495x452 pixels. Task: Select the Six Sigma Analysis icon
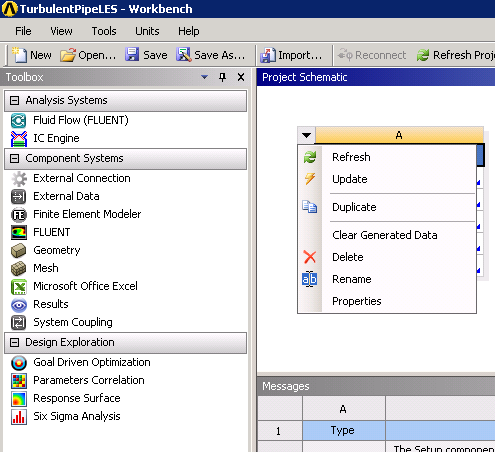pos(19,417)
